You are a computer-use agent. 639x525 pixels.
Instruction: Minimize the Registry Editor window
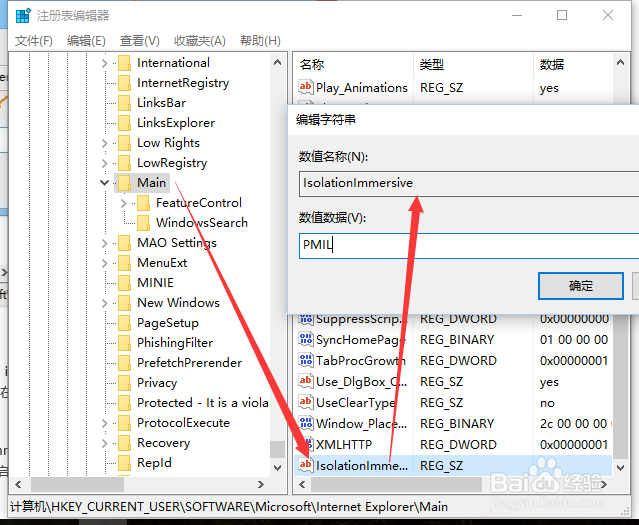point(517,15)
